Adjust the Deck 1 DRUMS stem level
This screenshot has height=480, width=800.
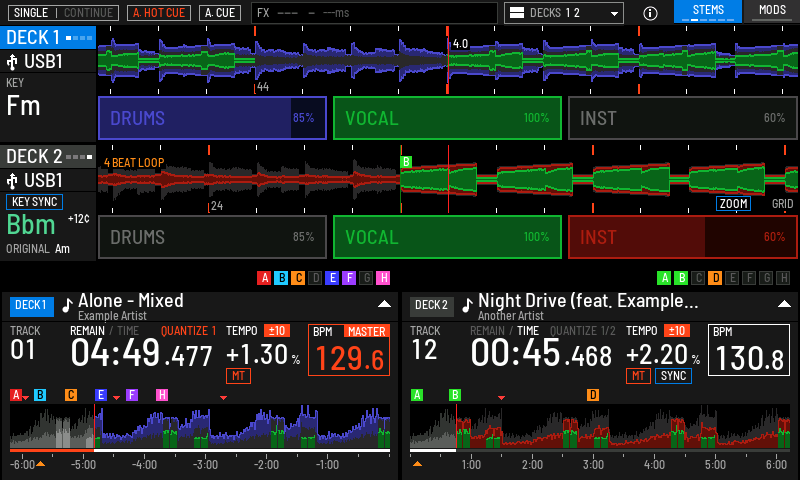[x=212, y=118]
